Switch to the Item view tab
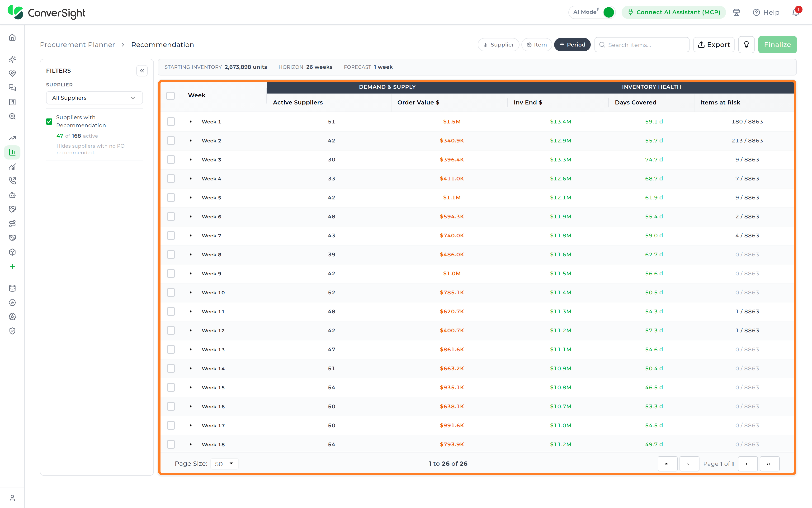 [537, 45]
